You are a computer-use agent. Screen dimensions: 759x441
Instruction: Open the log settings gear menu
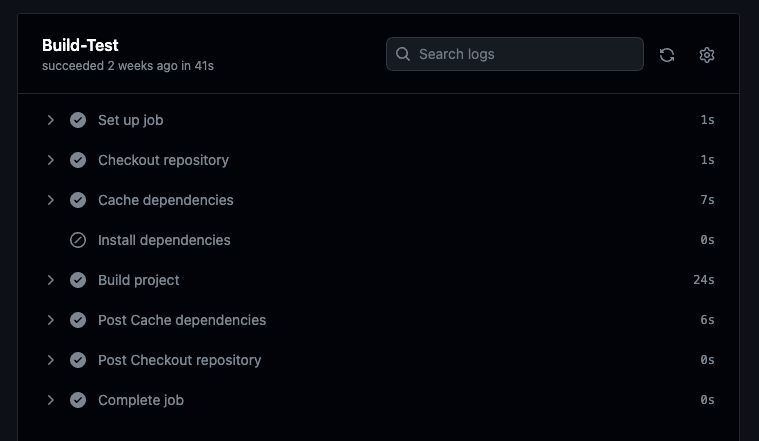[x=707, y=55]
